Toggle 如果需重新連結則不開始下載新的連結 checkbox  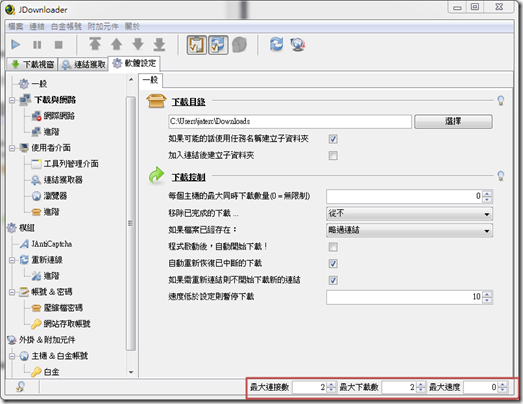(x=333, y=280)
